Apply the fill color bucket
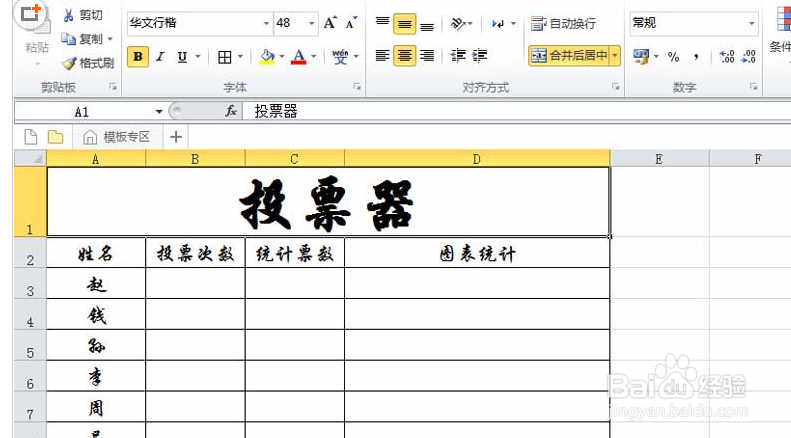The height and width of the screenshot is (438, 791). pos(267,57)
